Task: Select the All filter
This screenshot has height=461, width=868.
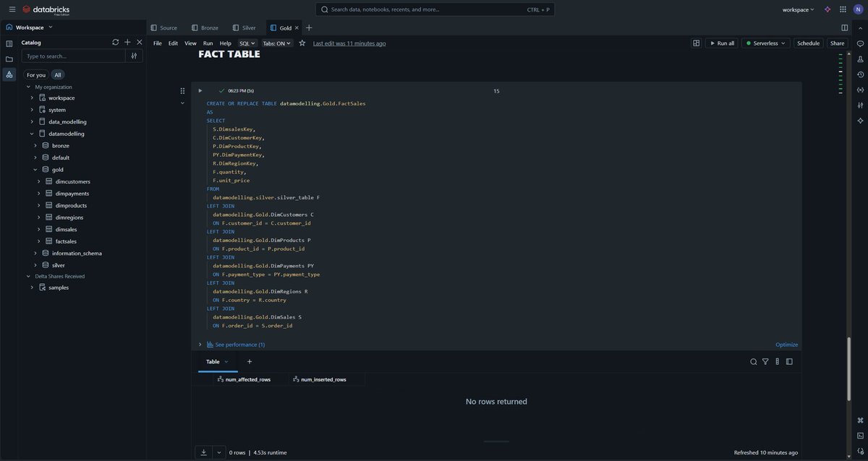Action: point(58,74)
